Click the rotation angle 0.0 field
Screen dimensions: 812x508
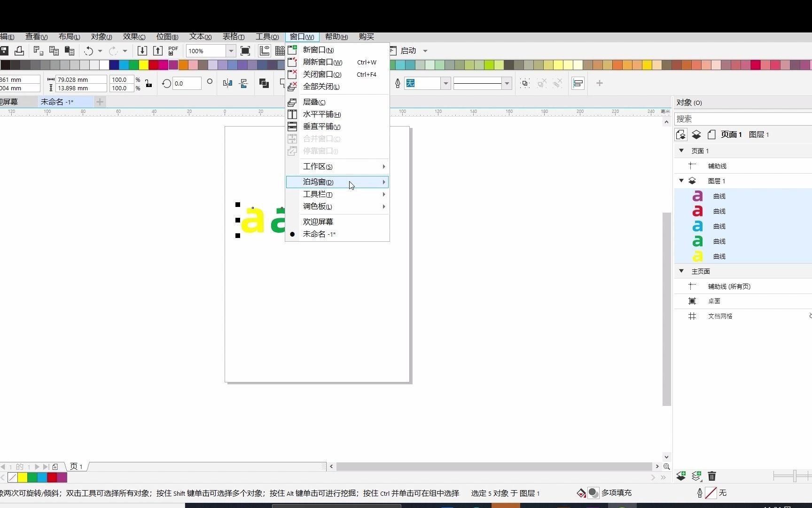tap(187, 83)
